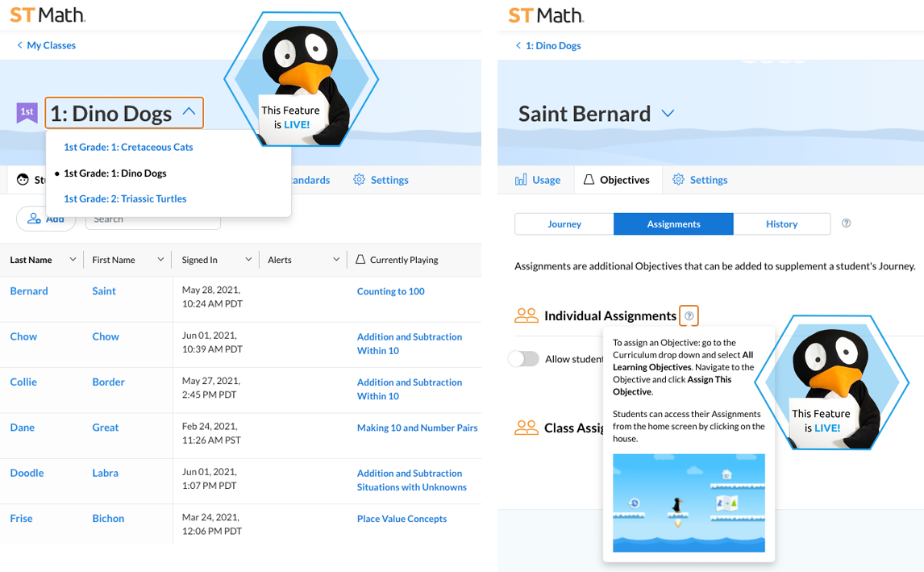This screenshot has width=924, height=572.
Task: Open Doodle last name link
Action: (x=27, y=472)
